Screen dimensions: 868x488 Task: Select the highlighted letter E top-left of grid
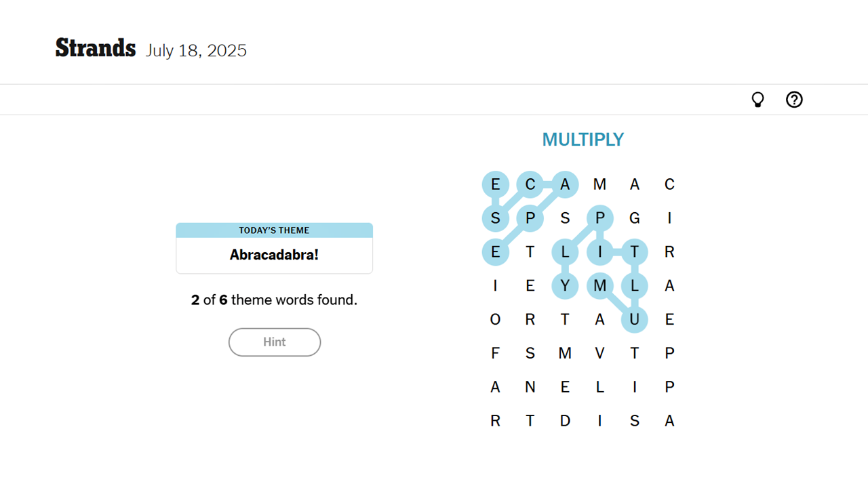pos(495,184)
